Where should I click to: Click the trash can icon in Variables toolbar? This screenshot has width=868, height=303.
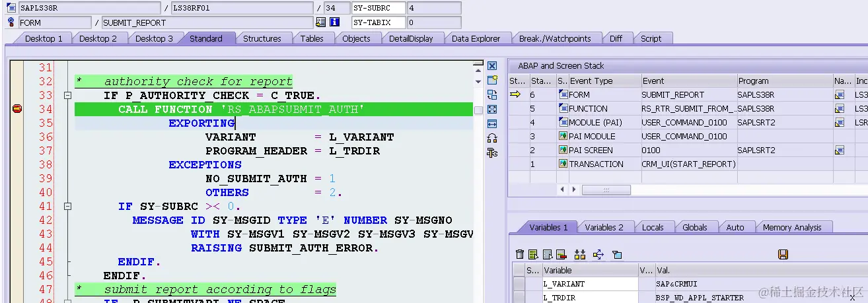(520, 254)
